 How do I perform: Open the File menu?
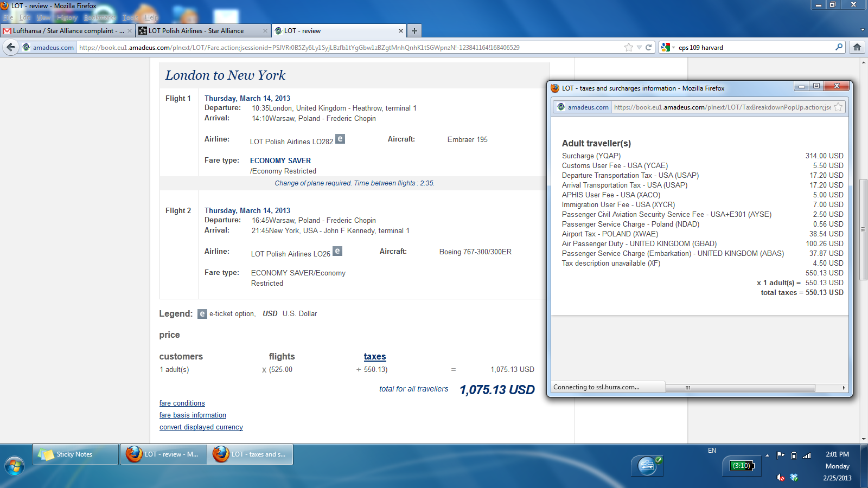coord(8,17)
